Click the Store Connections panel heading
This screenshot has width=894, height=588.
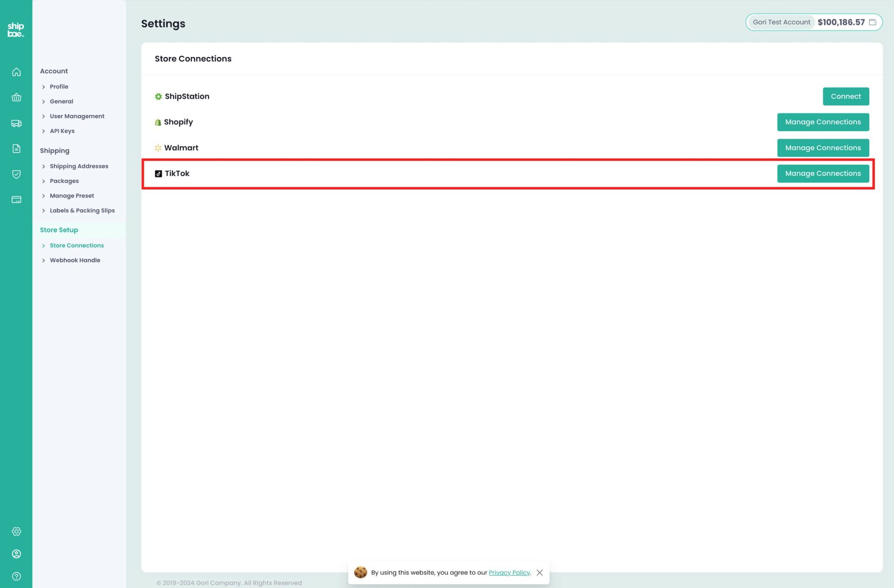[x=193, y=59]
